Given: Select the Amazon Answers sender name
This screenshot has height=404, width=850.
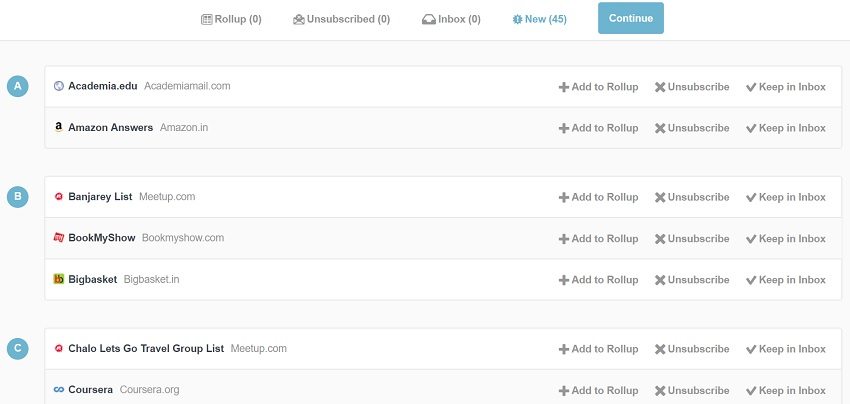Looking at the screenshot, I should pos(111,127).
